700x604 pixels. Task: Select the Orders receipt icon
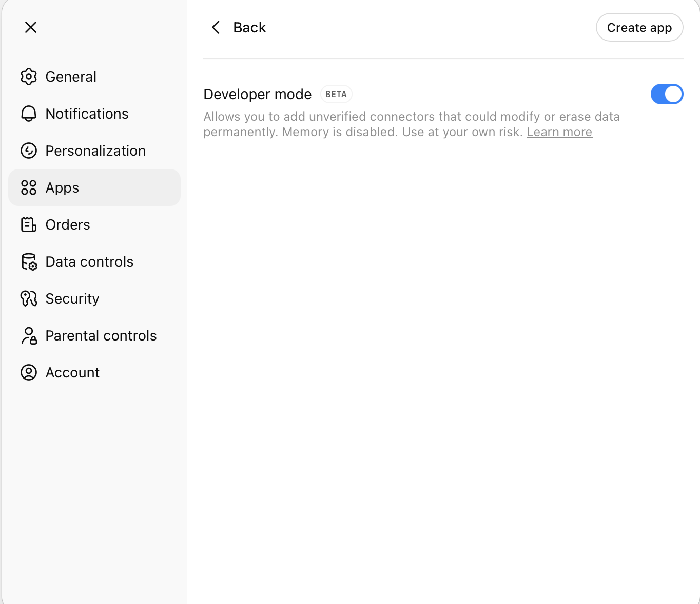[x=29, y=224]
